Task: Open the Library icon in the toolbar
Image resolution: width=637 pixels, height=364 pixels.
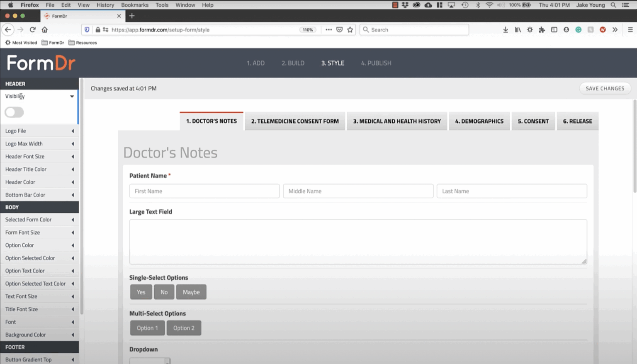Action: (x=518, y=29)
